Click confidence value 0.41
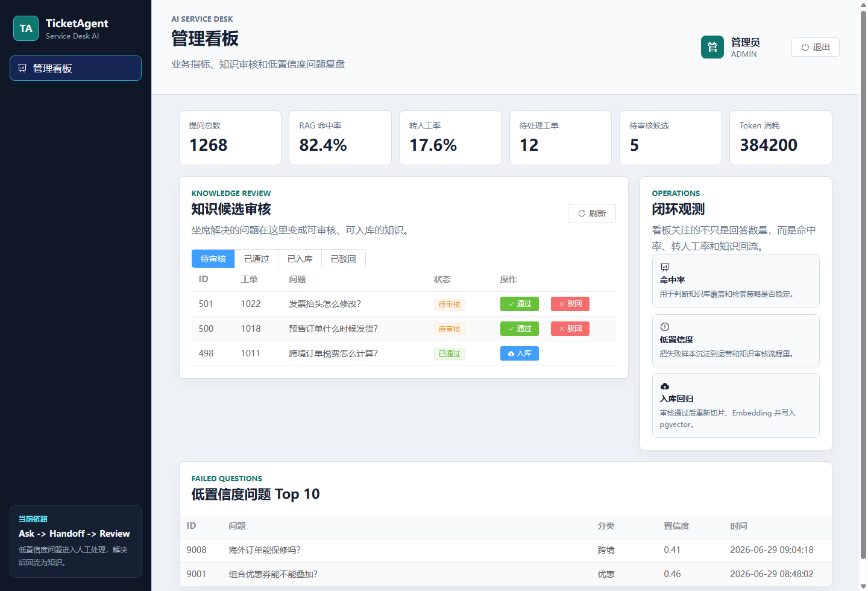Viewport: 868px width, 591px height. click(672, 550)
